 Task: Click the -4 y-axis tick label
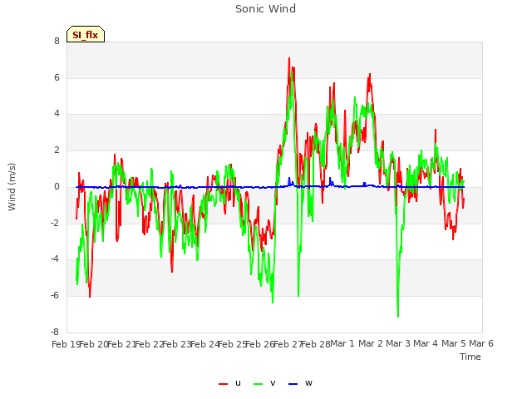55,259
